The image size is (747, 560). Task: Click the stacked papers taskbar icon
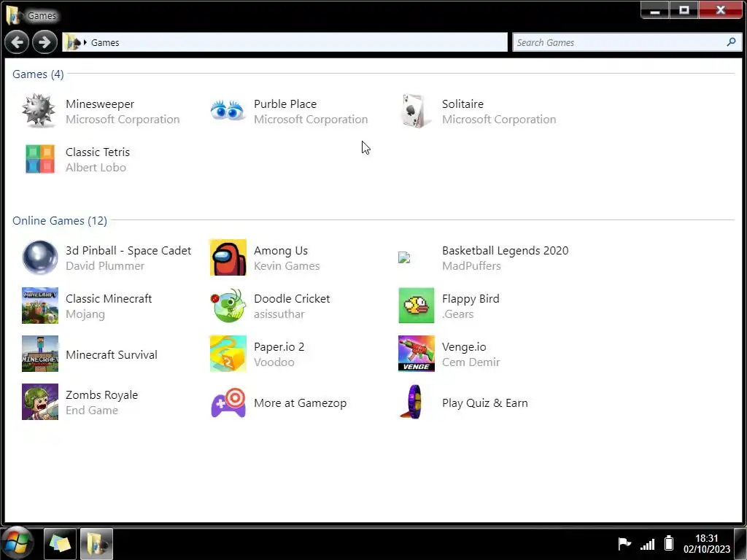60,543
